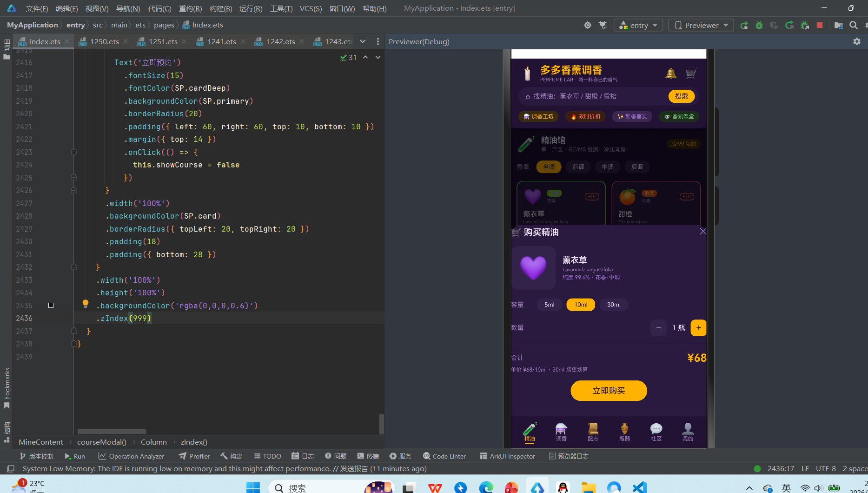Select the 后调 scent filter chip
This screenshot has width=868, height=493.
pos(637,167)
